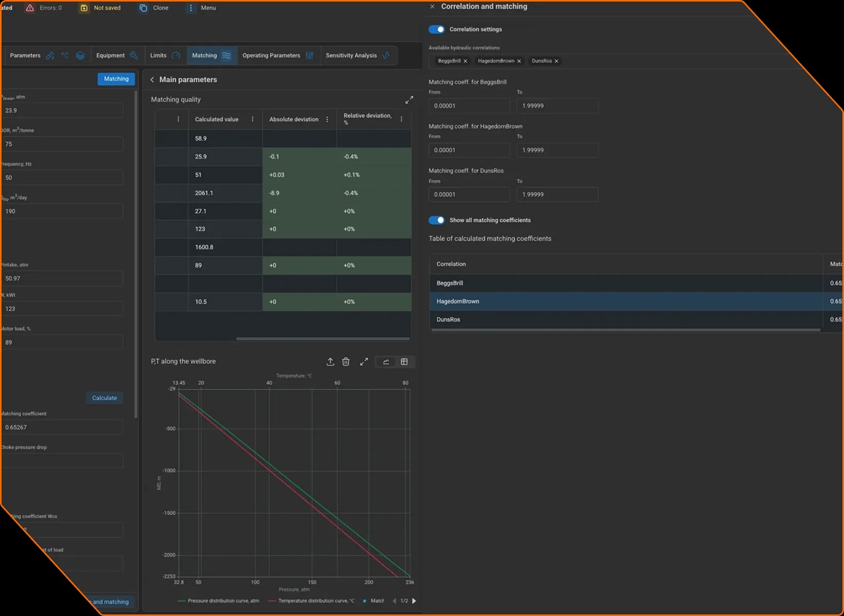
Task: Click the Clone icon
Action: tap(143, 8)
